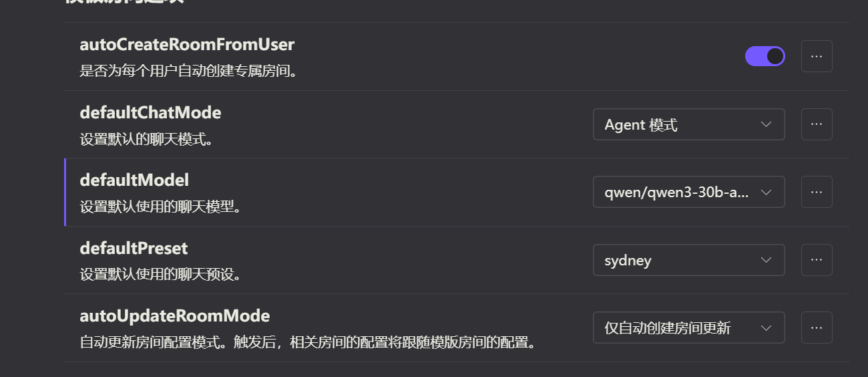
Task: Click the autoUpdateRoomMode setting title
Action: coord(174,316)
